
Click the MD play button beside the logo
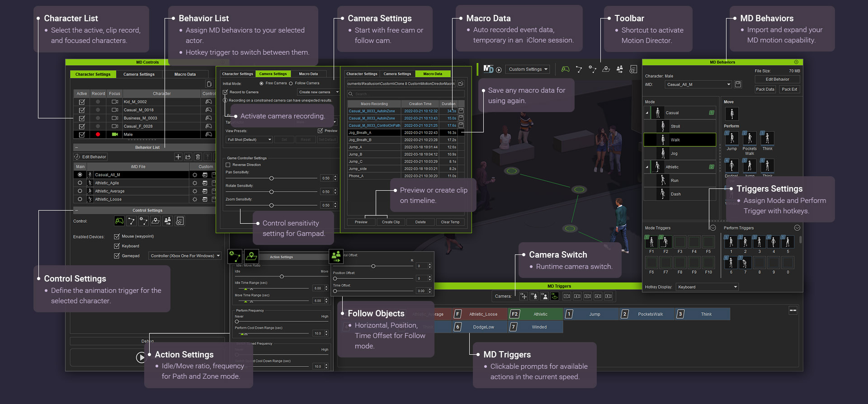click(x=499, y=70)
